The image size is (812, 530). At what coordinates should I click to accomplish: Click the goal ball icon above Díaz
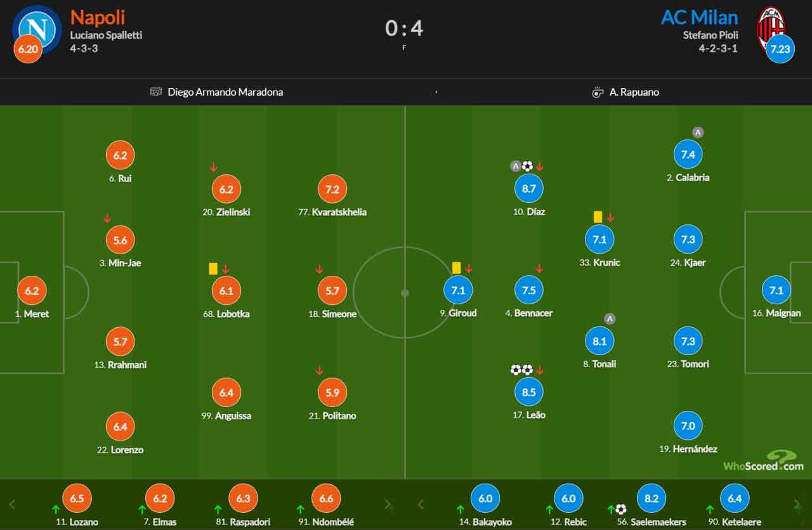point(527,167)
